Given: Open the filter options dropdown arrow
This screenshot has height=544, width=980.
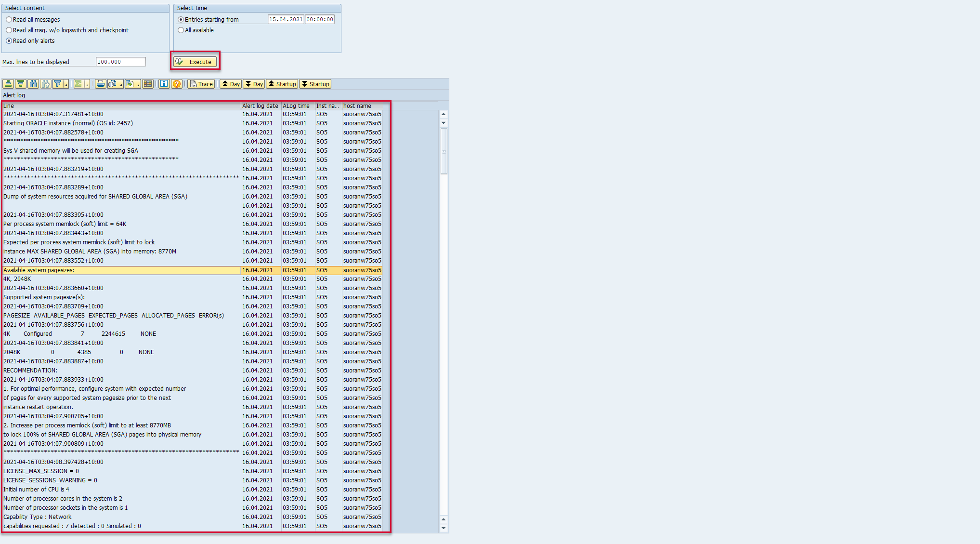Looking at the screenshot, I should click(x=66, y=85).
